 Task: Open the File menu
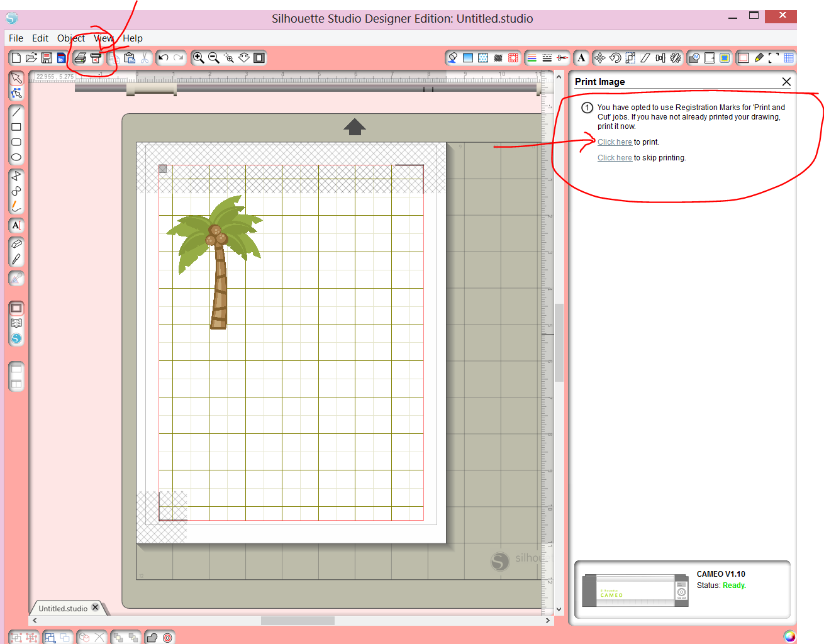pos(16,38)
